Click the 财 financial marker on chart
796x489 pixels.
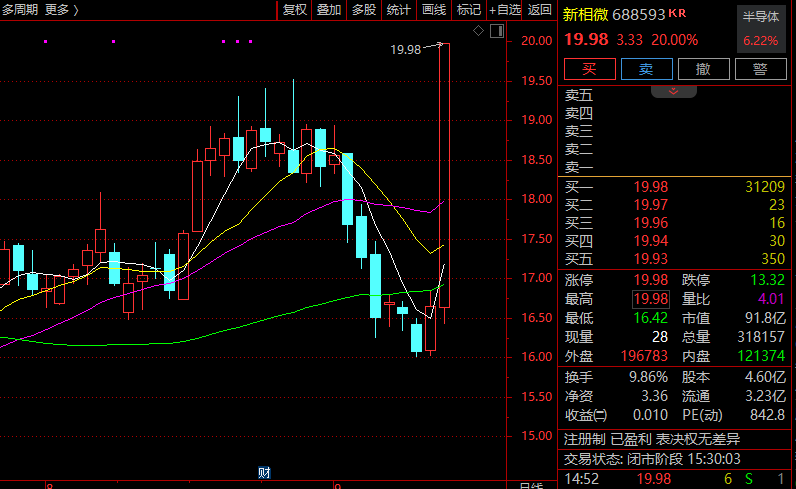[263, 471]
